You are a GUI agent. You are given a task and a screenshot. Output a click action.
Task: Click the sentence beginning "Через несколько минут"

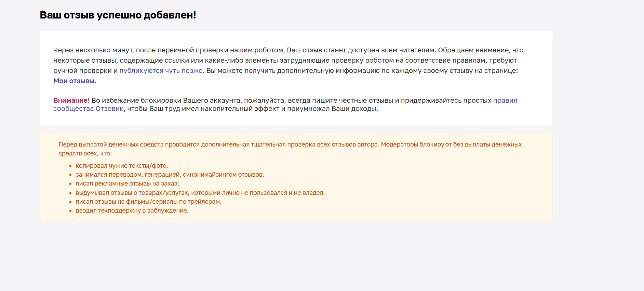tap(169, 50)
